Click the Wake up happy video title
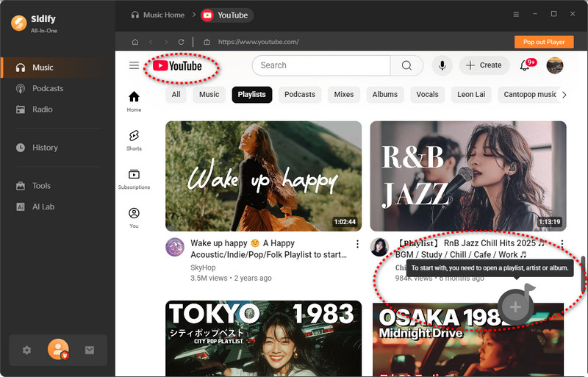This screenshot has height=377, width=588. click(x=268, y=248)
